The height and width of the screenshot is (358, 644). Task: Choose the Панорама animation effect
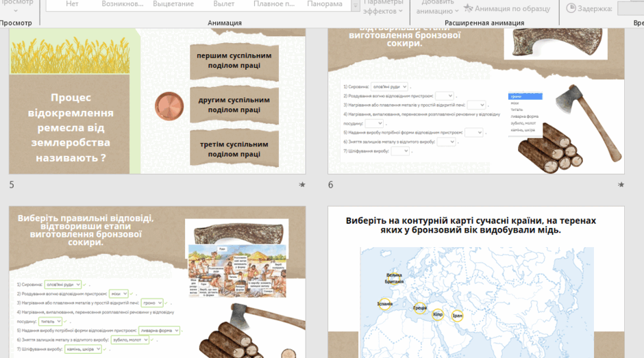click(325, 4)
